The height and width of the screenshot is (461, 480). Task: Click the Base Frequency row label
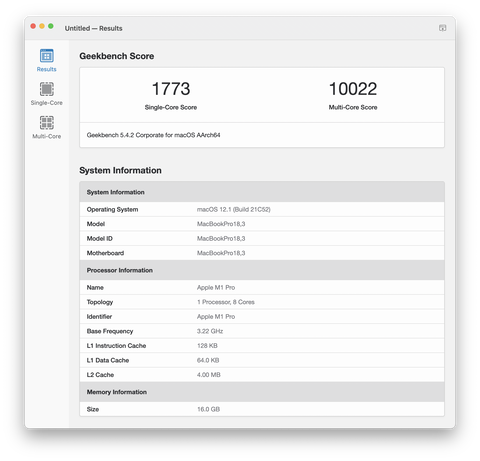[x=110, y=331]
